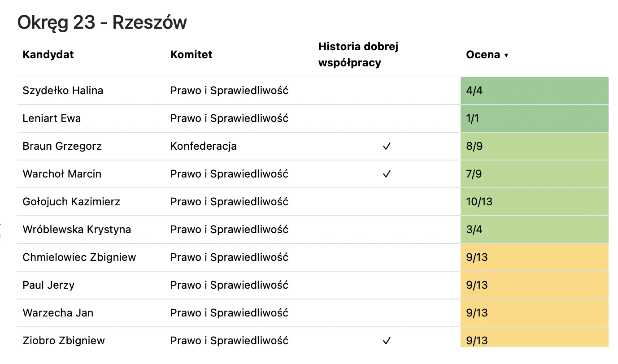
Task: Click the Ocena sort arrow icon
Action: [506, 55]
